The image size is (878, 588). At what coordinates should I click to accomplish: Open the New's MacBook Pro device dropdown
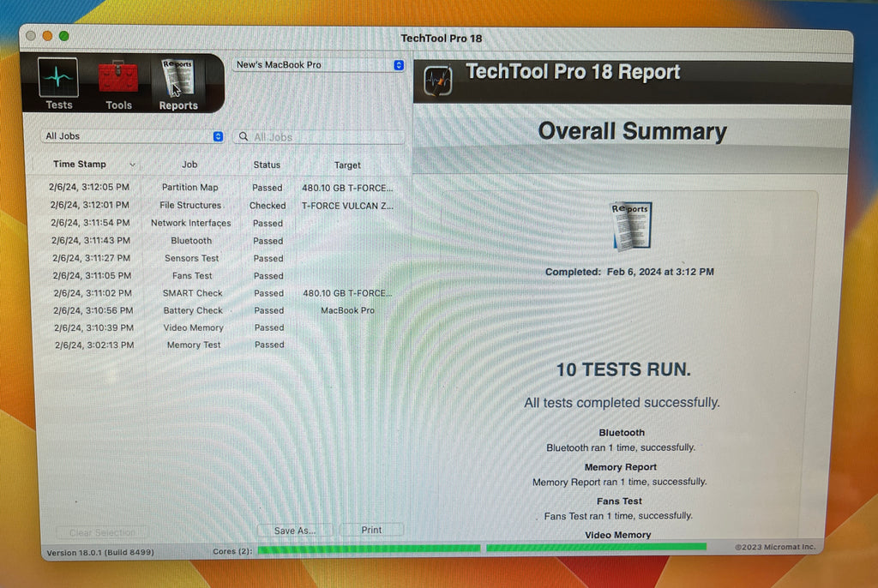pyautogui.click(x=318, y=65)
